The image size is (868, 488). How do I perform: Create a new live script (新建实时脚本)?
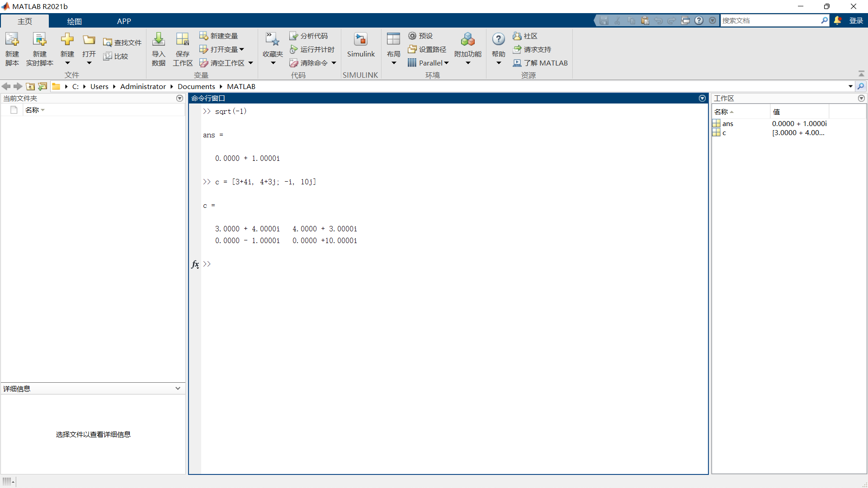point(40,49)
